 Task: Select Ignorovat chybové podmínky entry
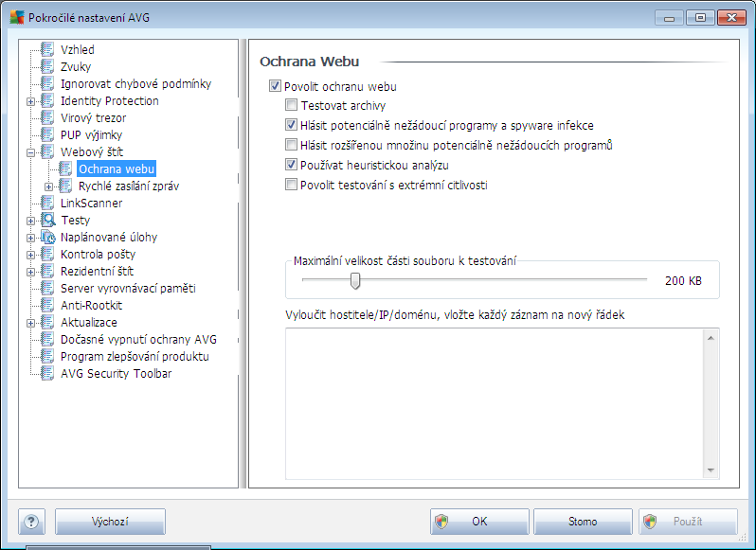(136, 84)
